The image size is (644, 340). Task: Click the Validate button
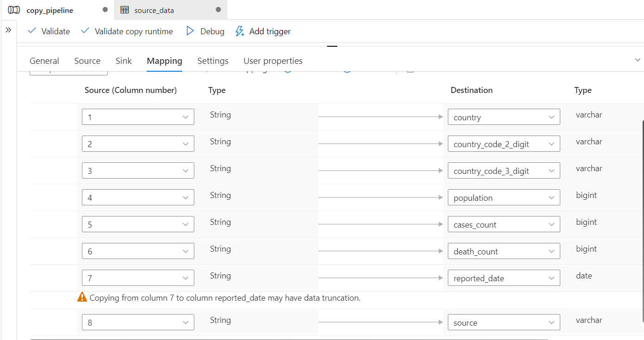[x=49, y=31]
